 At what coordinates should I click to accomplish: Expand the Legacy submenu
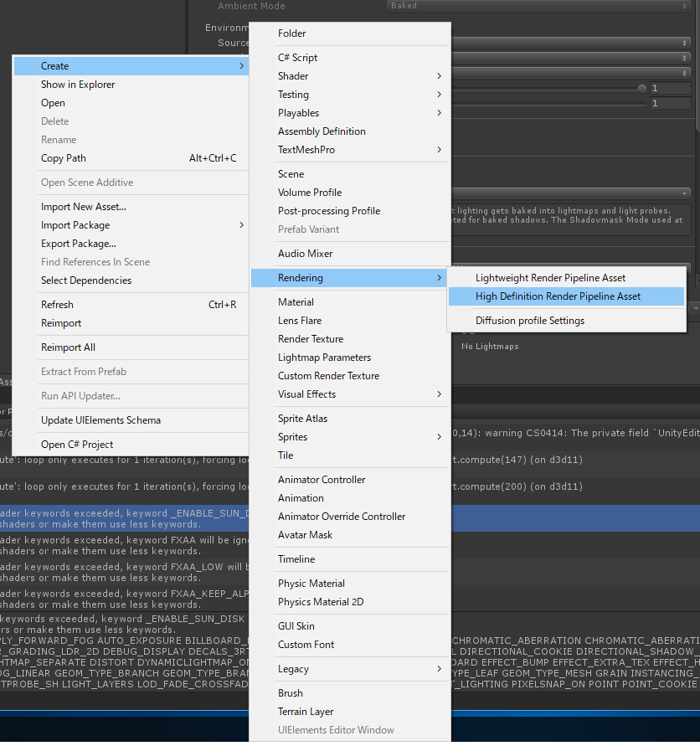click(350, 669)
